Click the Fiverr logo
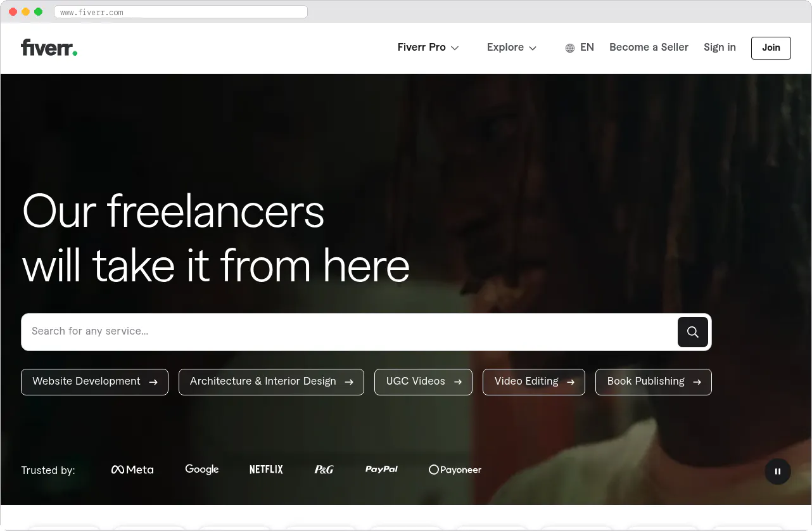812x531 pixels. point(49,48)
